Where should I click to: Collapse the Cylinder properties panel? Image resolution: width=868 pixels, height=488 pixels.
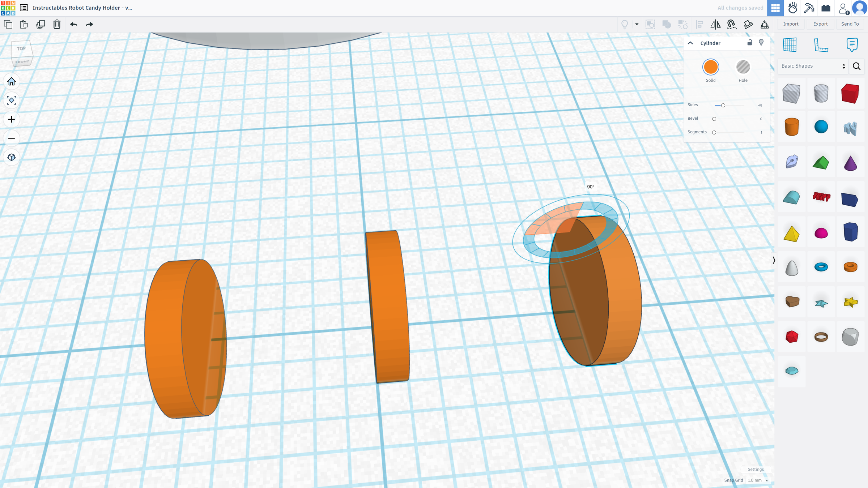tap(690, 43)
